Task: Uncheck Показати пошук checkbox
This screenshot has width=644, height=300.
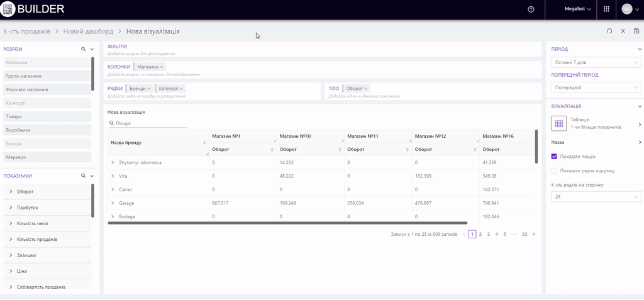Action: (x=554, y=156)
